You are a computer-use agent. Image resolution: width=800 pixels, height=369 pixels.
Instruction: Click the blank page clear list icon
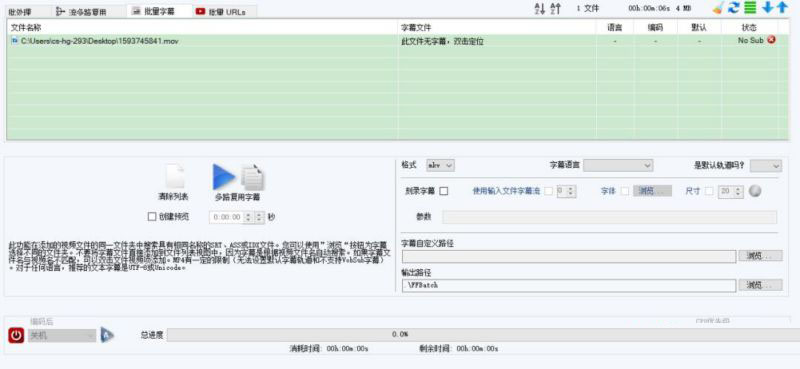tap(174, 177)
